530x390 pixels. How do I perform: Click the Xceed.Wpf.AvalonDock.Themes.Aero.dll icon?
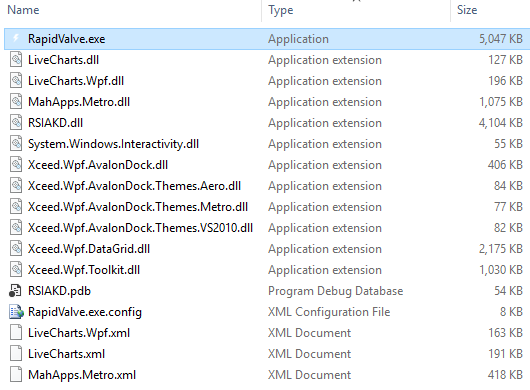point(16,186)
